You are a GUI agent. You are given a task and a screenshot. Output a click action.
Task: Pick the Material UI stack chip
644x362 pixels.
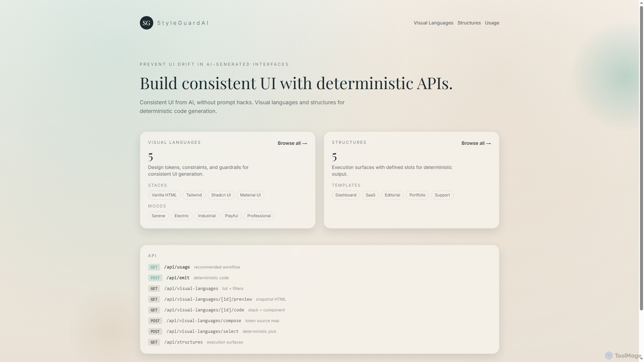250,195
